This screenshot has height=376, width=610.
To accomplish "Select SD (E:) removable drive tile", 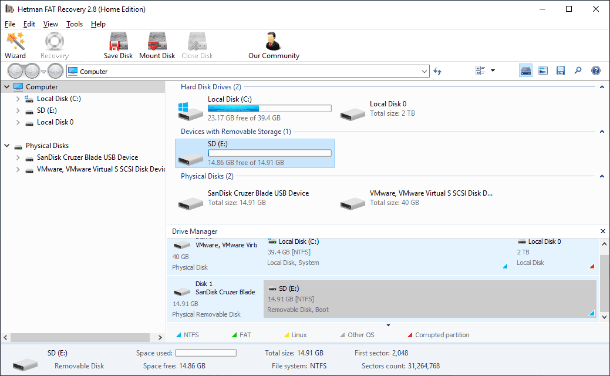I will coord(255,153).
